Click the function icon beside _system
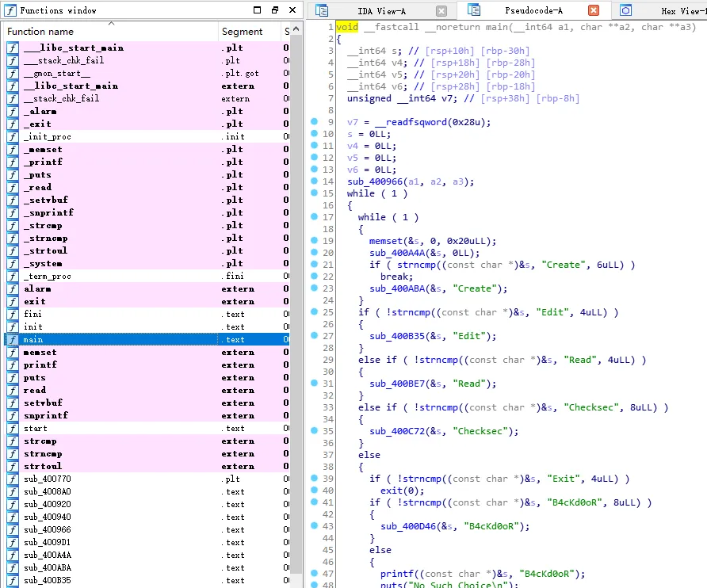This screenshot has width=707, height=588. 13,263
